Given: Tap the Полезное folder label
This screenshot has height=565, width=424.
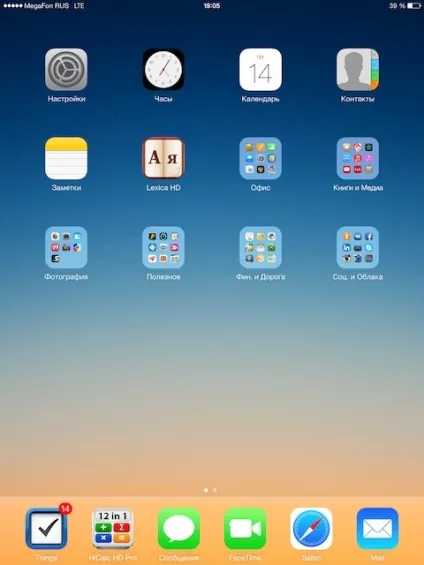Looking at the screenshot, I should pos(164,277).
